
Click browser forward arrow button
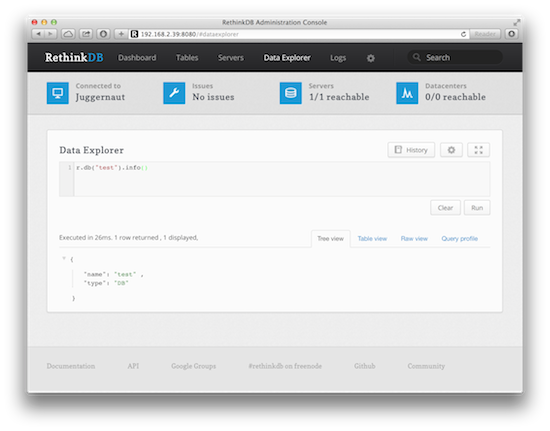(x=51, y=34)
